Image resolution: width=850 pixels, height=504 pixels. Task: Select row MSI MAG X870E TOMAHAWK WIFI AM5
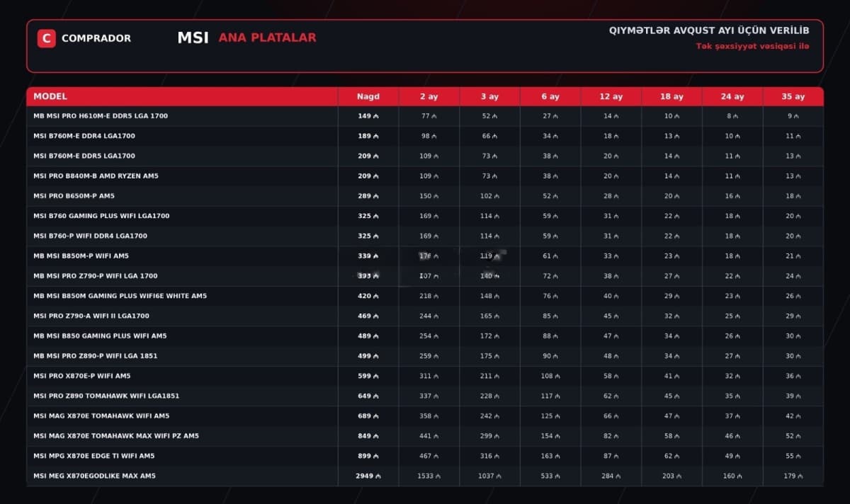(425, 416)
